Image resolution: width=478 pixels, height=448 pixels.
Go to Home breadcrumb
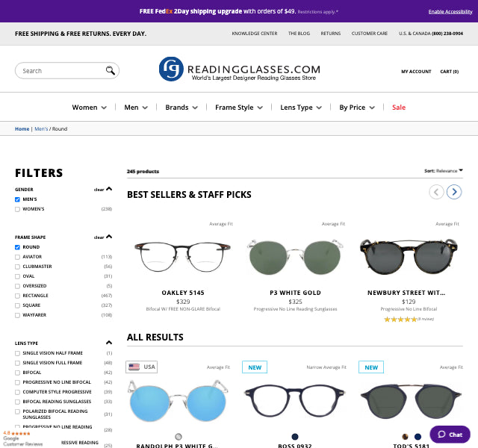(22, 129)
